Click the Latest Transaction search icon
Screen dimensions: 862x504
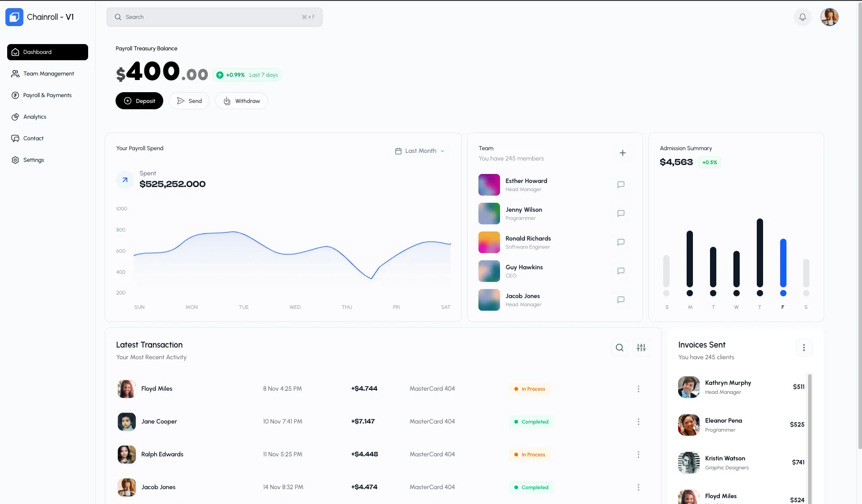(619, 348)
